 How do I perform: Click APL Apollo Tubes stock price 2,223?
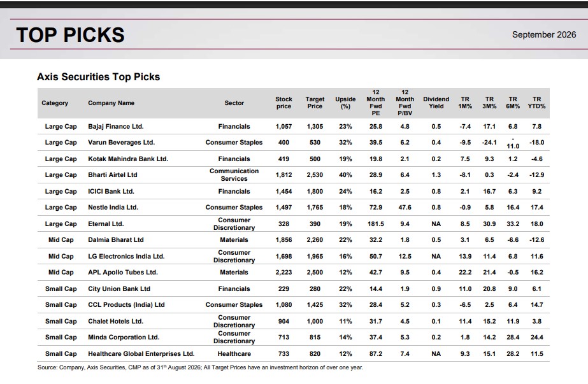click(x=283, y=273)
